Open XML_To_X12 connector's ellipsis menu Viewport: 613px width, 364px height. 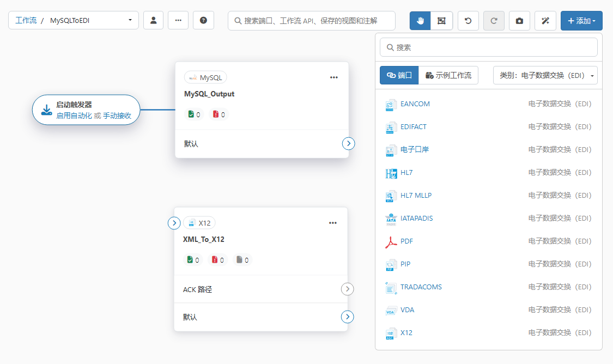[333, 223]
